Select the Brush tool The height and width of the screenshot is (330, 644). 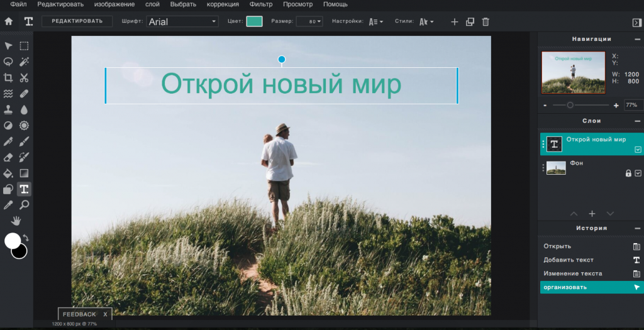pos(25,141)
